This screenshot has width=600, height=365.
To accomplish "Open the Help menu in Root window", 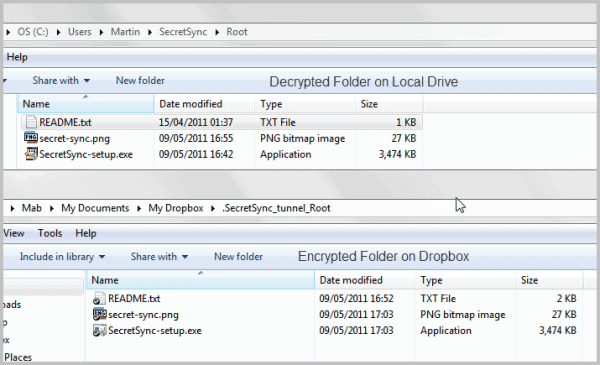I will pyautogui.click(x=17, y=57).
